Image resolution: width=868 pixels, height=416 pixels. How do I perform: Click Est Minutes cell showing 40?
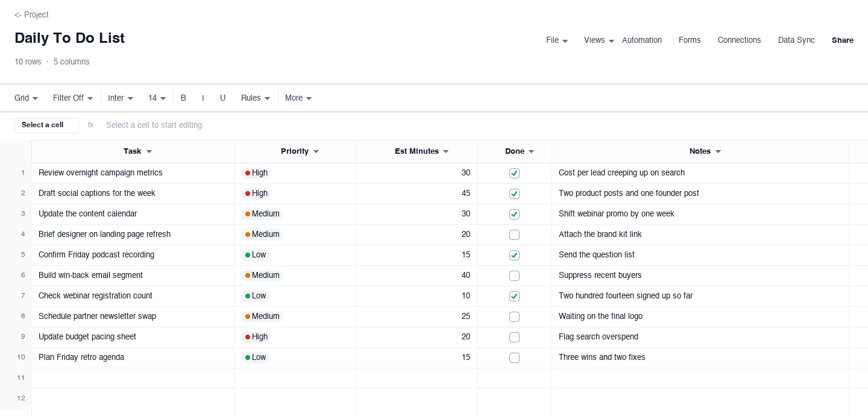pyautogui.click(x=417, y=276)
